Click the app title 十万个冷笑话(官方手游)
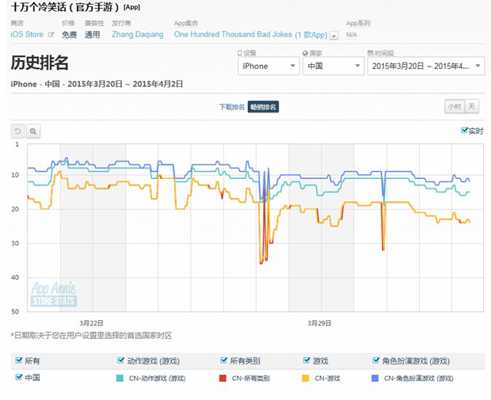 [65, 7]
